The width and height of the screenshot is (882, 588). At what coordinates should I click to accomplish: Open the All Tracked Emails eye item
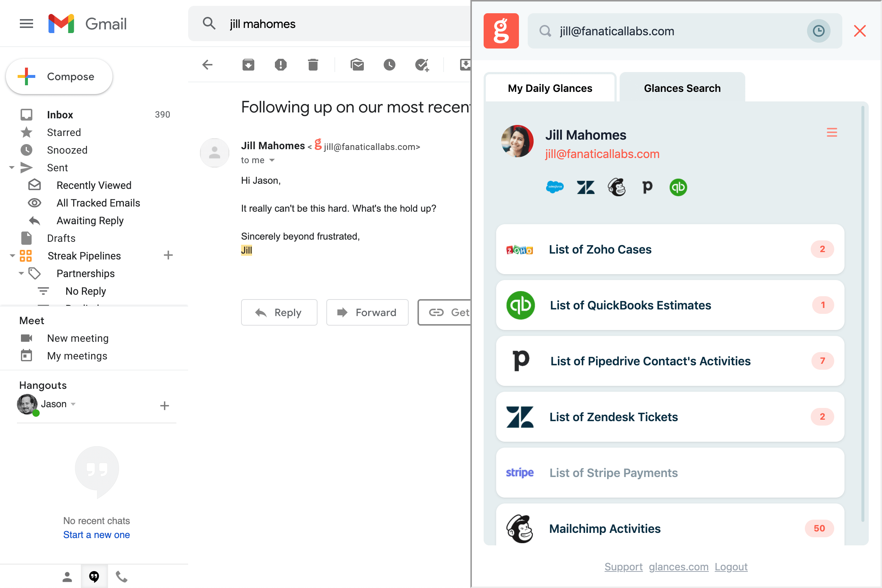(98, 203)
